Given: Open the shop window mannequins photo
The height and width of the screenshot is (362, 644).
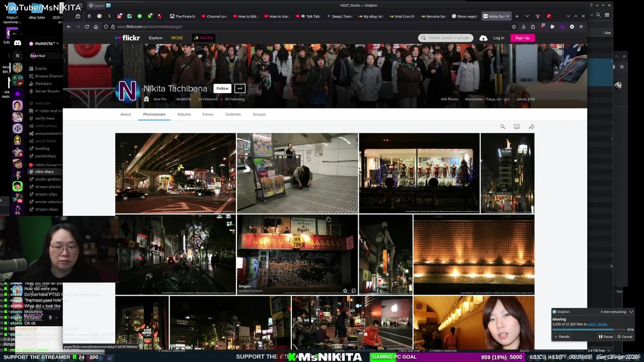Looking at the screenshot, I should (x=419, y=173).
